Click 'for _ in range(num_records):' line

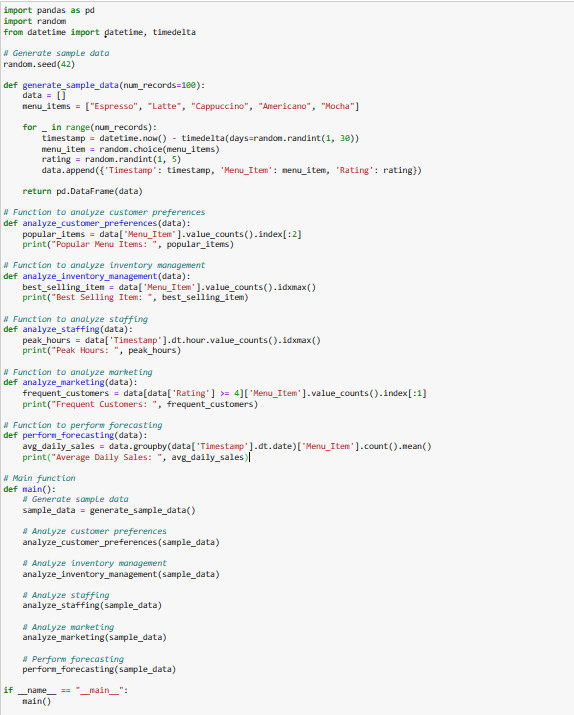[89, 127]
